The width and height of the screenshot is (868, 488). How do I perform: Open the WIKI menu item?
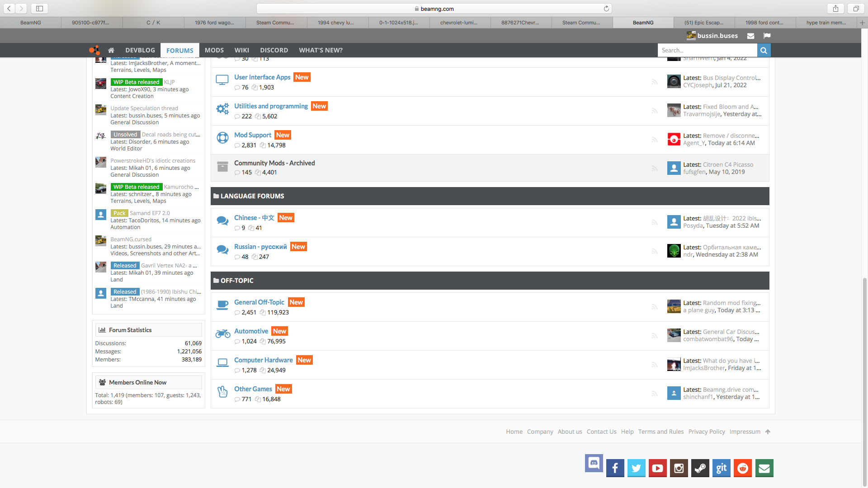point(242,50)
